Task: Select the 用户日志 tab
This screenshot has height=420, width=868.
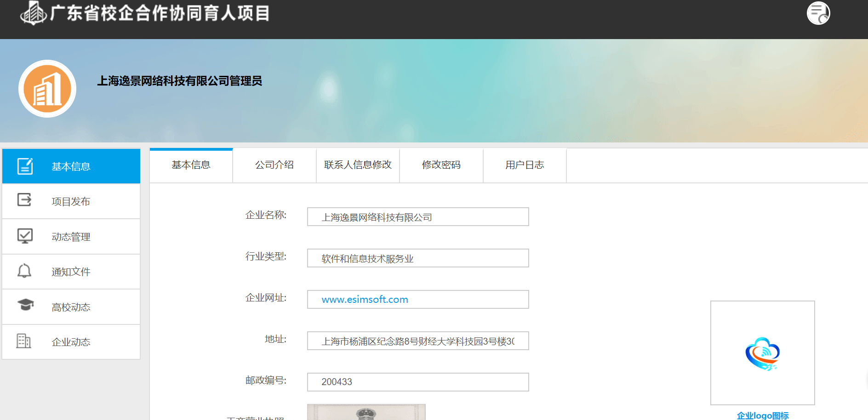Action: click(x=525, y=165)
